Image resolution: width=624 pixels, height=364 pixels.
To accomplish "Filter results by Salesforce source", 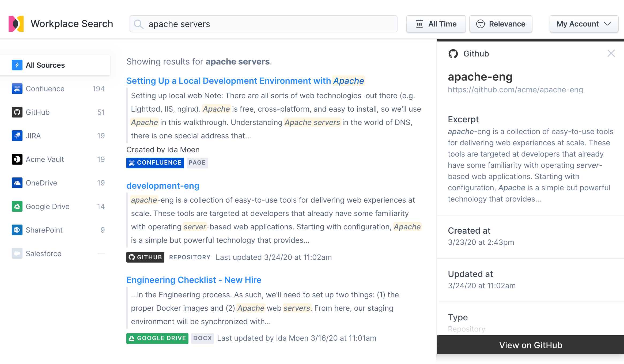I will click(43, 253).
